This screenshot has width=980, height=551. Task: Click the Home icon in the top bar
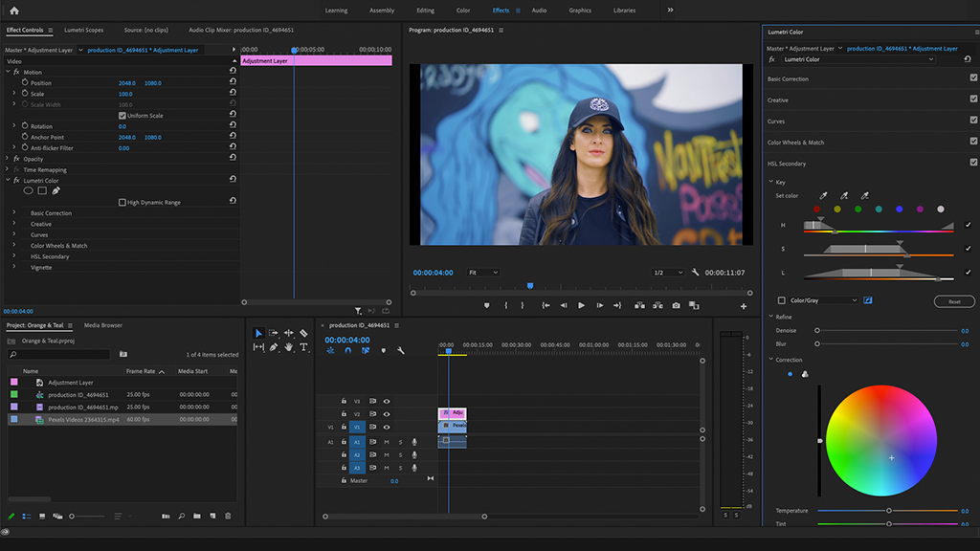[x=14, y=11]
